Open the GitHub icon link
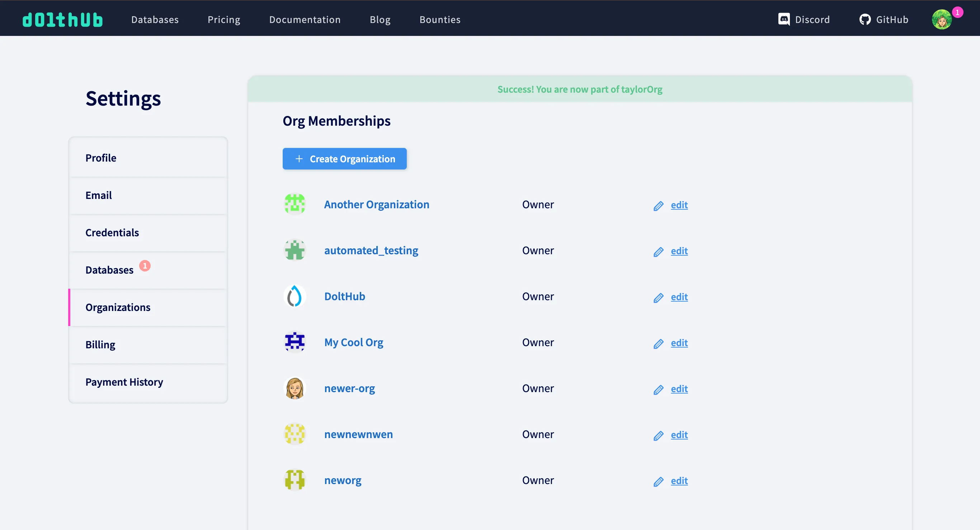This screenshot has height=530, width=980. tap(865, 19)
